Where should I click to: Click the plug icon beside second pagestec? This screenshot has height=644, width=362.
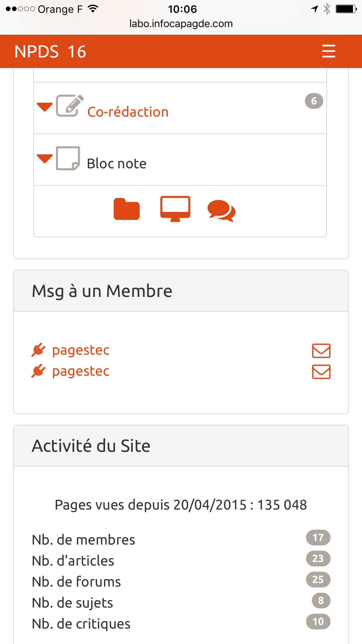click(x=38, y=371)
